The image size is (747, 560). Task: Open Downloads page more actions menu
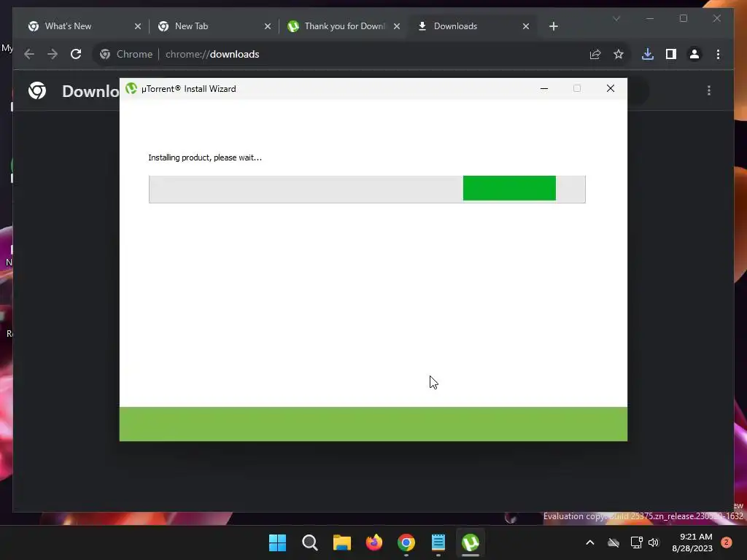[x=709, y=90]
